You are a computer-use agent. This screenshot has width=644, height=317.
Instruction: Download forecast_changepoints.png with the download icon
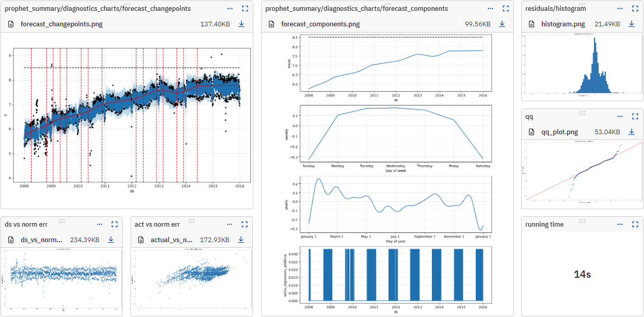tap(241, 23)
